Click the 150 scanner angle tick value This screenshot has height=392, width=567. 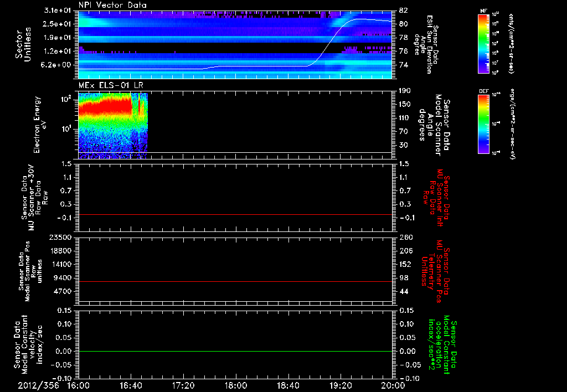click(405, 105)
